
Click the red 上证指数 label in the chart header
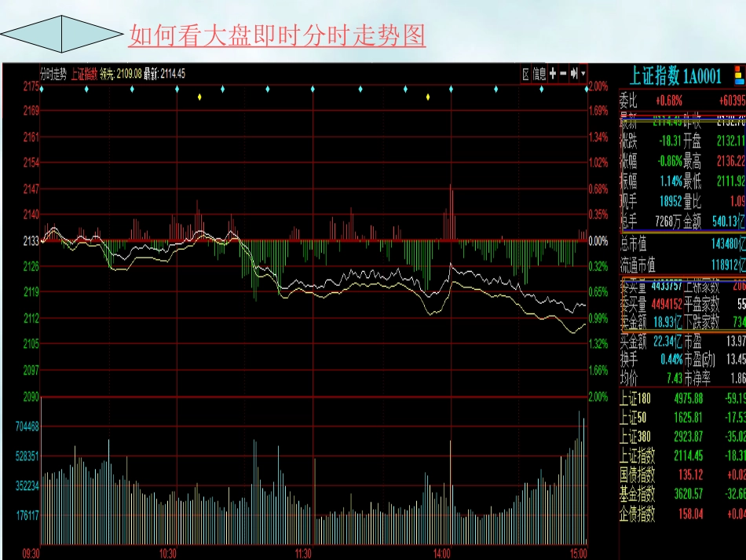pyautogui.click(x=84, y=74)
